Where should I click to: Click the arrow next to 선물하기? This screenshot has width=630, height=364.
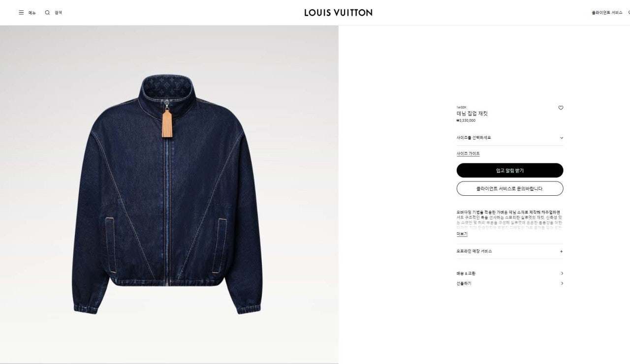pos(562,283)
